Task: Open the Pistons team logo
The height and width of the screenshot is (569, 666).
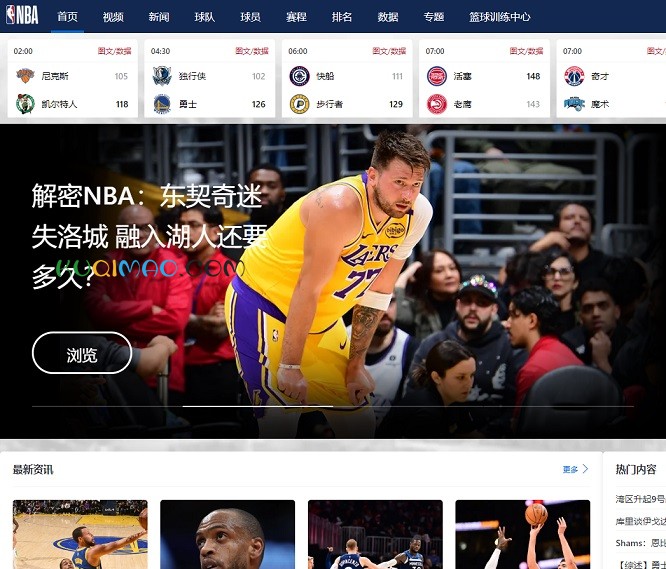Action: pyautogui.click(x=437, y=76)
